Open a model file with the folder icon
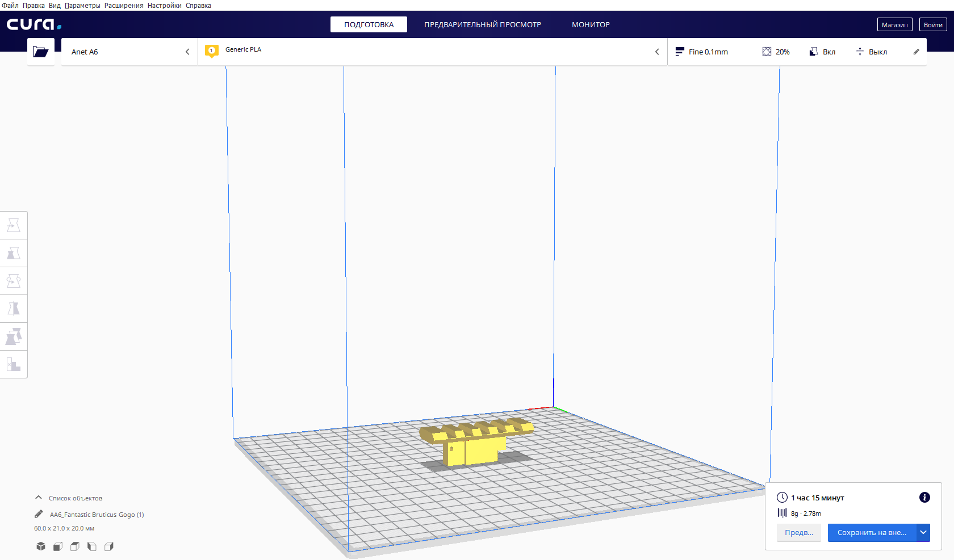 (x=41, y=52)
